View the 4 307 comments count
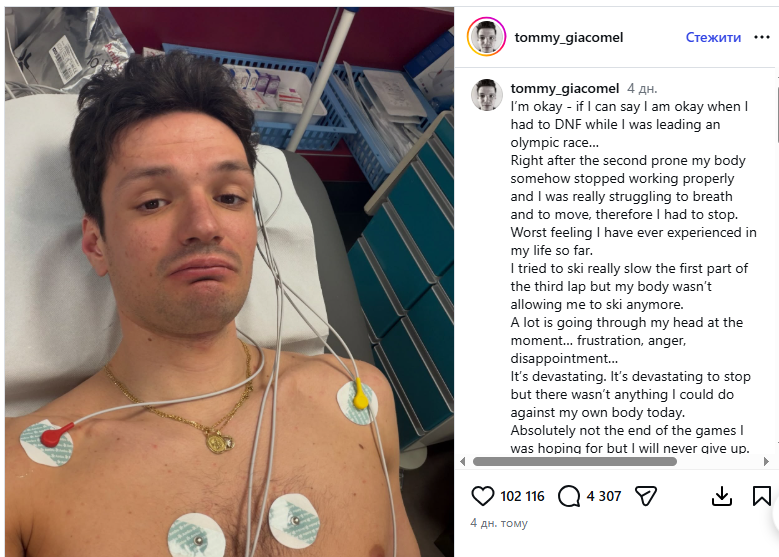779x557 pixels. (x=604, y=496)
